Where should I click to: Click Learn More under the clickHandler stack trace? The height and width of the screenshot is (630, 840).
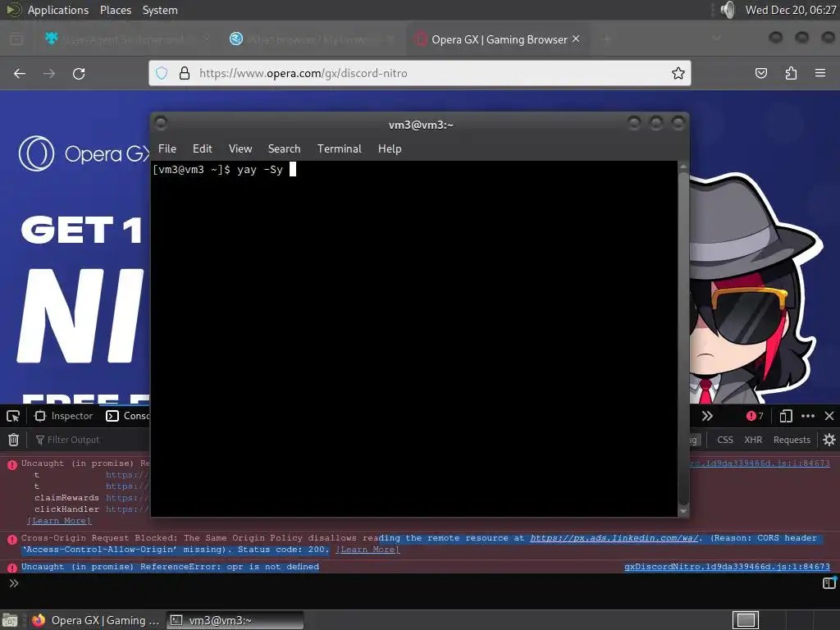59,521
